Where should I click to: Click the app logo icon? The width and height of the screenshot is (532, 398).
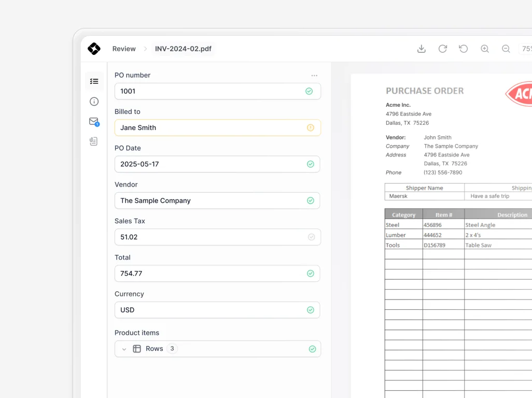(94, 49)
